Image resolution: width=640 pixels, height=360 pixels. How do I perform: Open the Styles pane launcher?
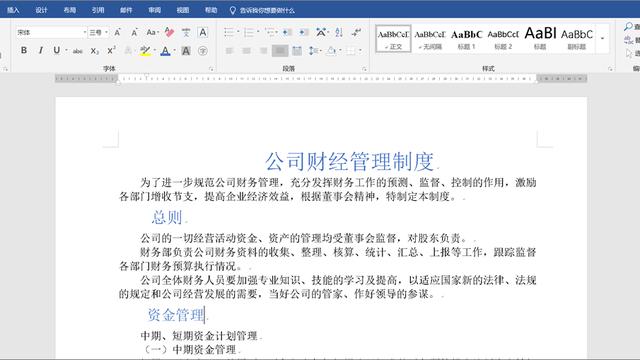point(610,69)
